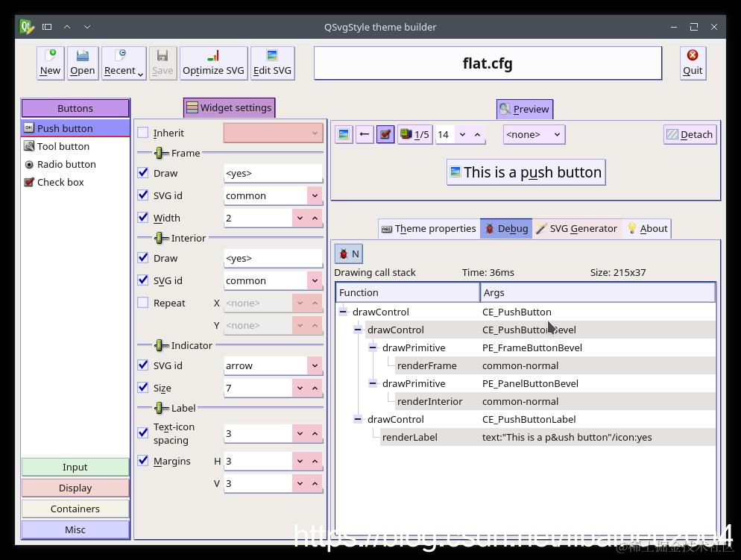Toggle the Text-icon spacing checkbox
Screen dimensions: 741x560
coord(142,432)
